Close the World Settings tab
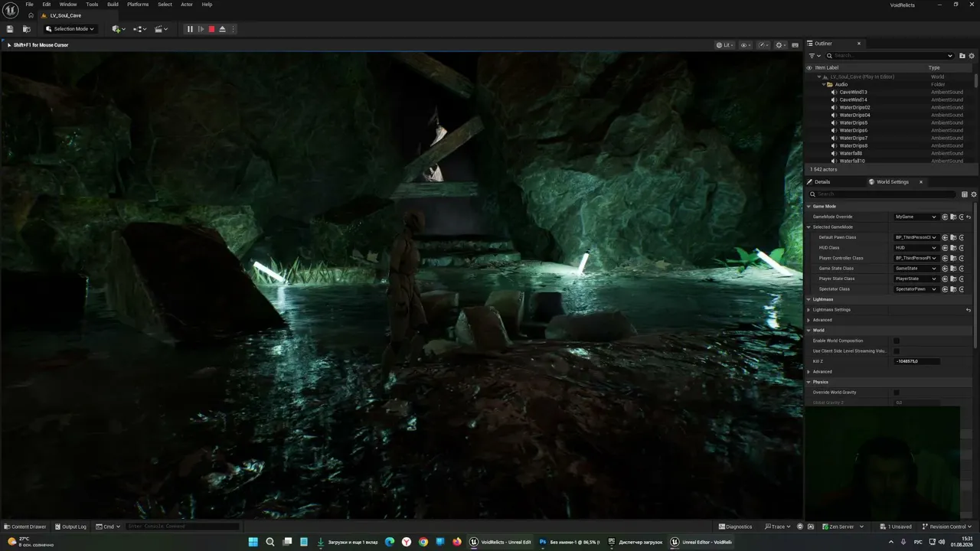The width and height of the screenshot is (980, 551). 920,182
